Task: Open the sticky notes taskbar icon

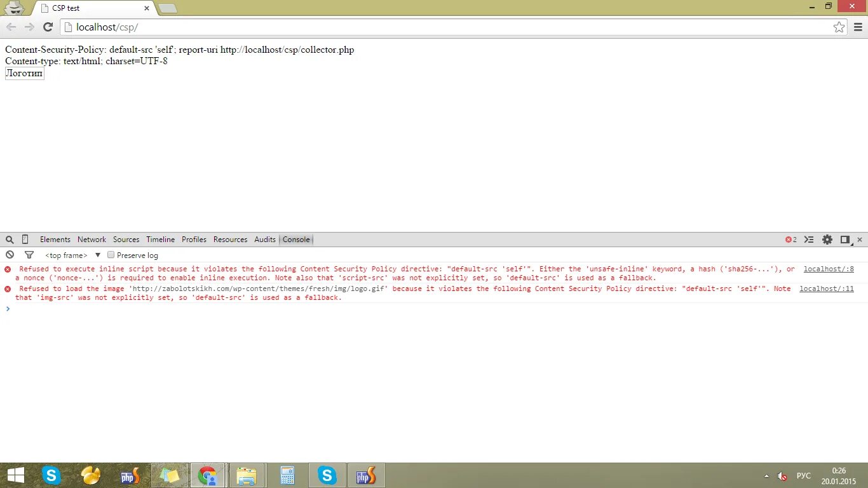Action: [170, 475]
